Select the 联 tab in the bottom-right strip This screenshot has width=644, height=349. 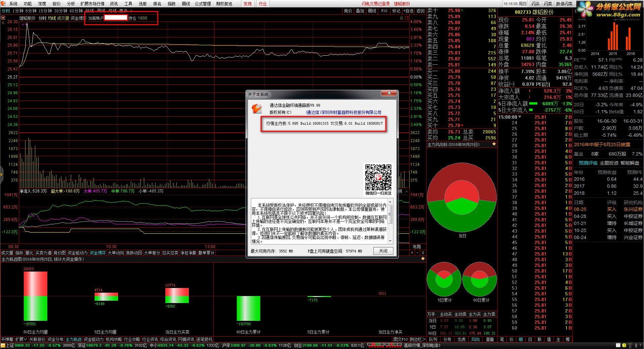539,340
